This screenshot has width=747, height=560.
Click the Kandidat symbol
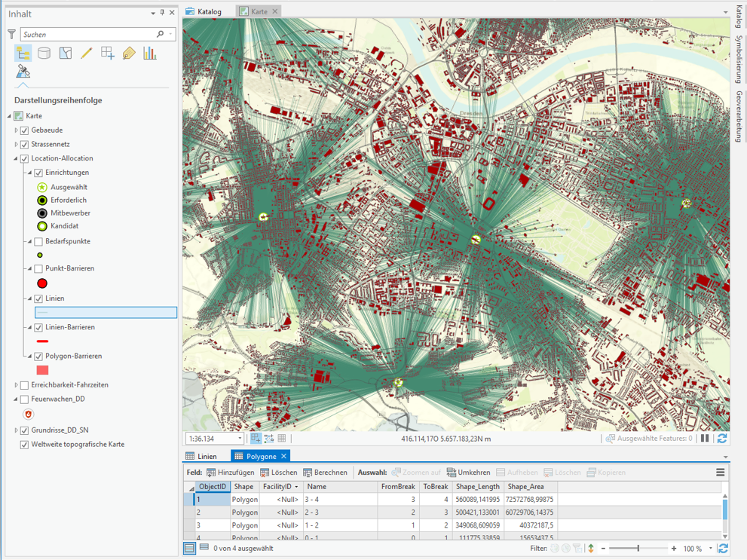pyautogui.click(x=42, y=226)
